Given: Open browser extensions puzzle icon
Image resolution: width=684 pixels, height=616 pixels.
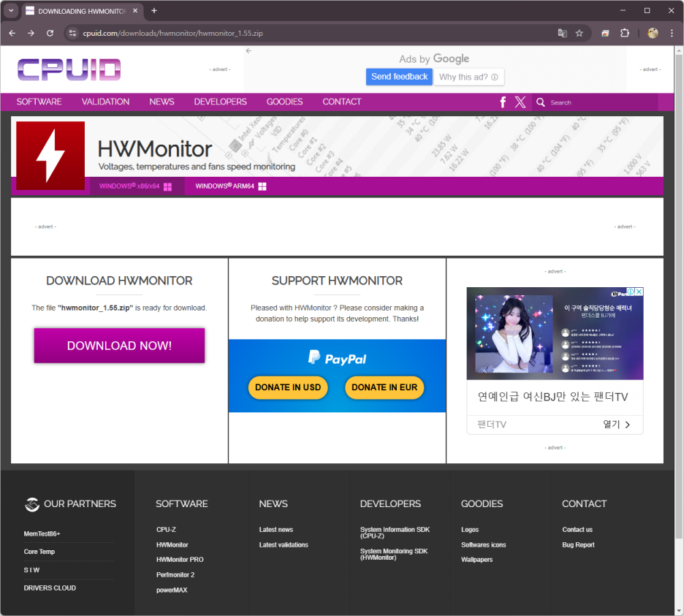Looking at the screenshot, I should [x=625, y=33].
